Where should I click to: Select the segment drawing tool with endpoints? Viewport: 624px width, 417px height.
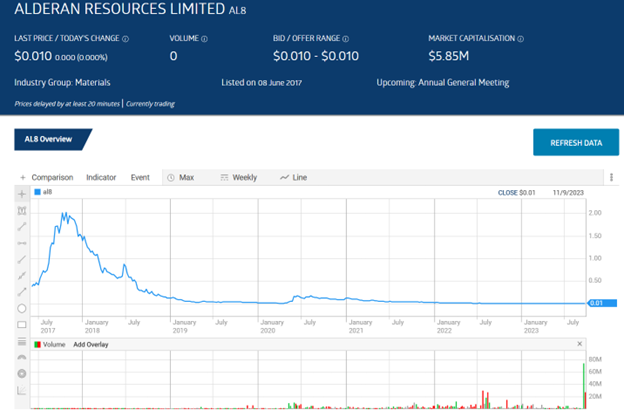pyautogui.click(x=22, y=227)
